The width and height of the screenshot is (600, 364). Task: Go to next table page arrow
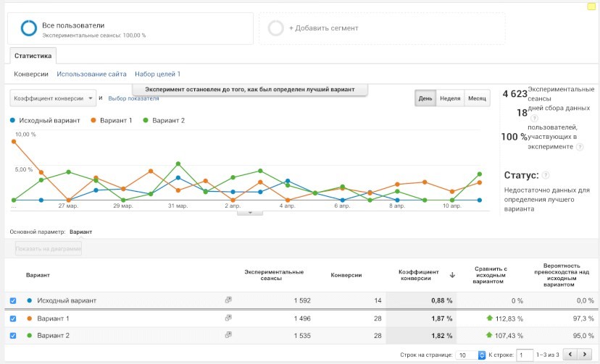point(586,355)
